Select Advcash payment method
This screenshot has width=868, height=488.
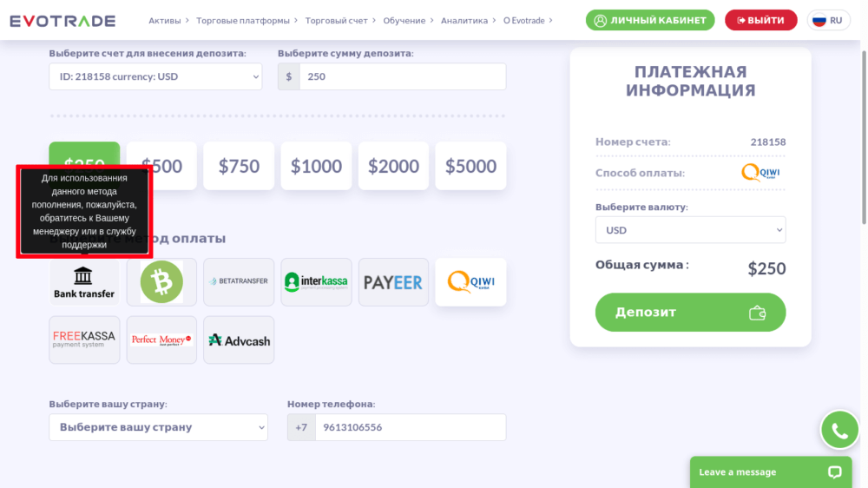click(239, 340)
